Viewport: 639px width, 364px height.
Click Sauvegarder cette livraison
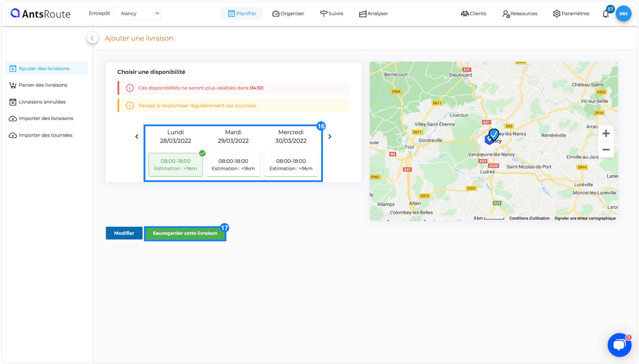click(185, 233)
